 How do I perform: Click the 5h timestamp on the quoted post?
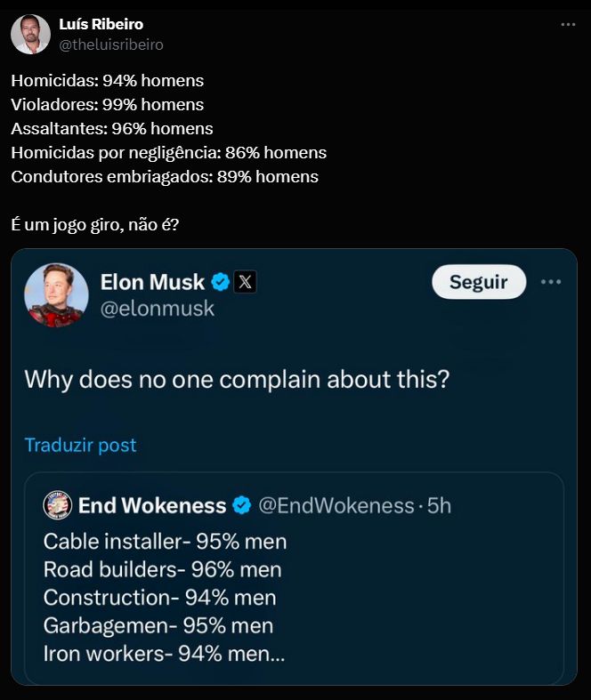click(x=440, y=506)
